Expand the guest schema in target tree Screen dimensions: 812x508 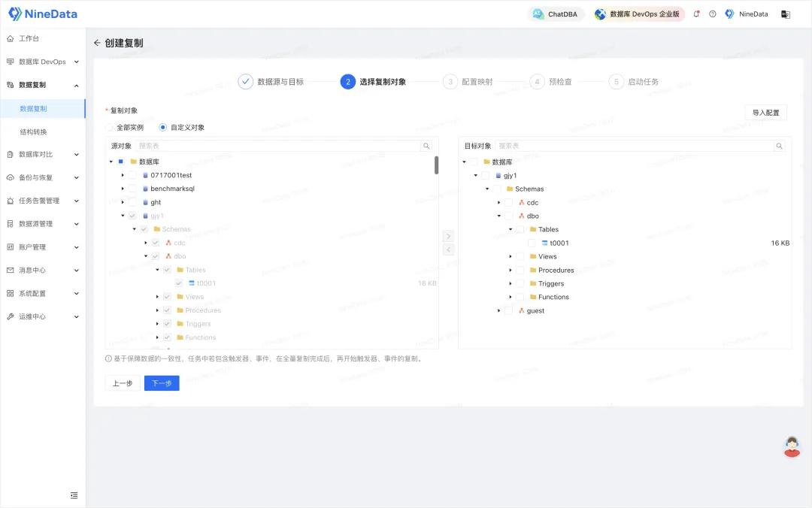tap(498, 310)
